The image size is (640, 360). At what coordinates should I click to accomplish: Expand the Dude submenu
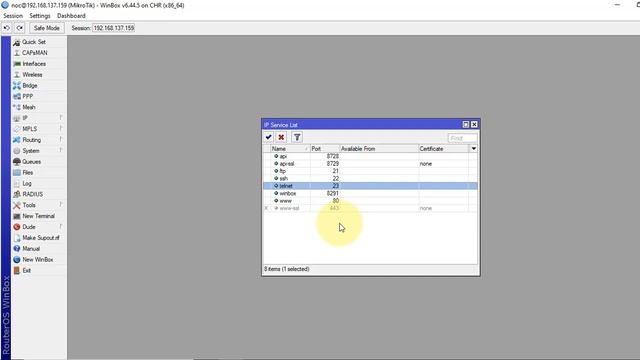39,227
